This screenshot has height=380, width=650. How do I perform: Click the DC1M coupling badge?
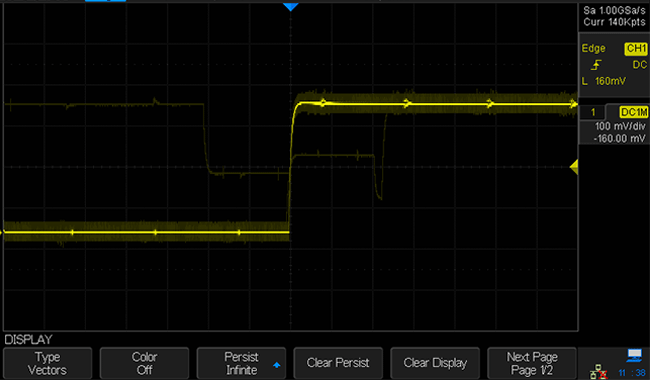click(x=633, y=112)
